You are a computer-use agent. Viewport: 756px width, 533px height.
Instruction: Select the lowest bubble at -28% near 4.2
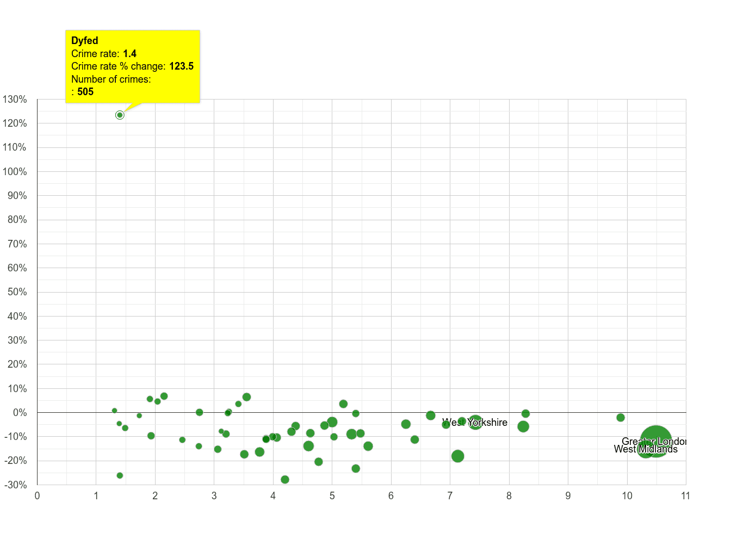pos(285,479)
